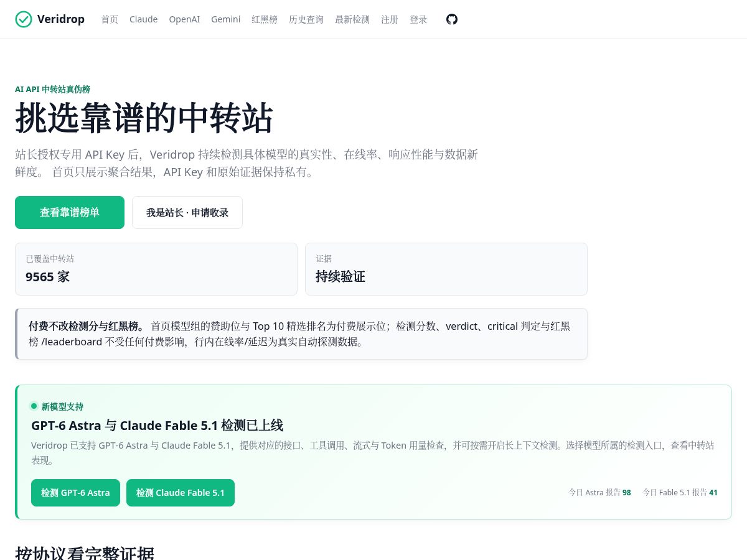Click the Veridrop brand name

[x=61, y=19]
